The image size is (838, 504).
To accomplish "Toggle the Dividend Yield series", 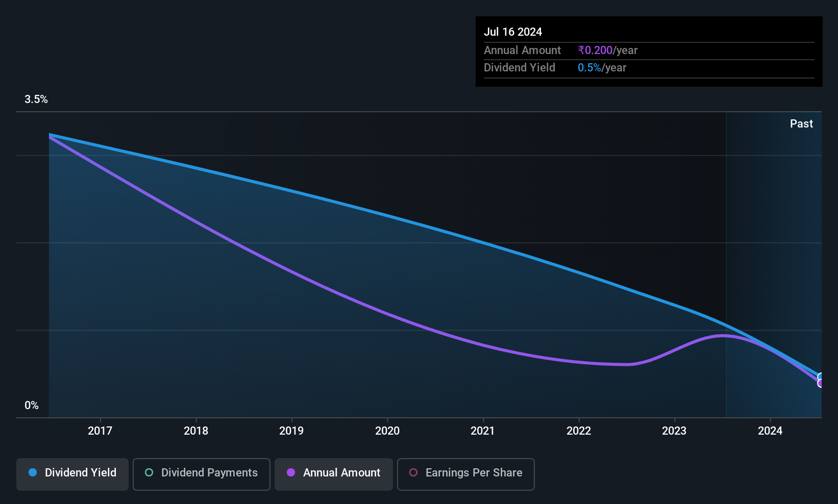I will tap(72, 474).
